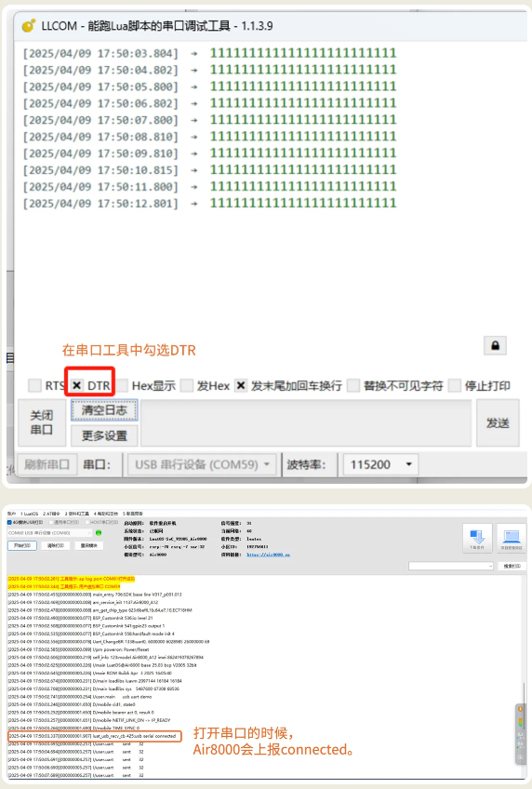The height and width of the screenshot is (789, 532).
Task: Enable the 停止打印 checkbox
Action: tap(454, 385)
